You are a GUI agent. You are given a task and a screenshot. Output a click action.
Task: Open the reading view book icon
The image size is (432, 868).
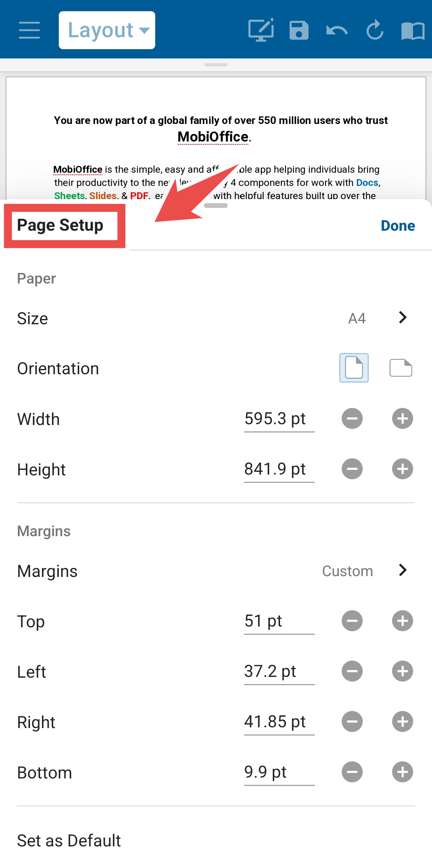coord(413,31)
